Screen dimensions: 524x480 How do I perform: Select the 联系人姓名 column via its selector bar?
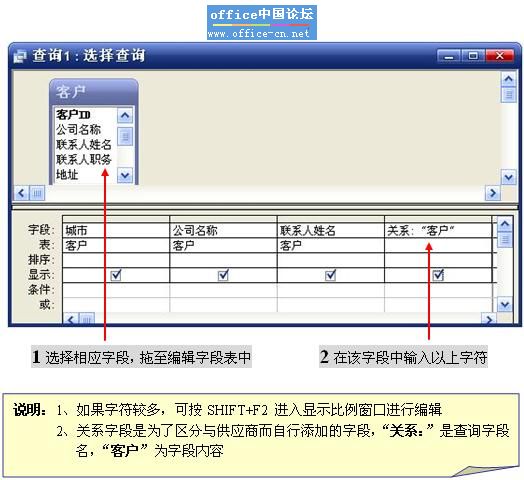(331, 219)
